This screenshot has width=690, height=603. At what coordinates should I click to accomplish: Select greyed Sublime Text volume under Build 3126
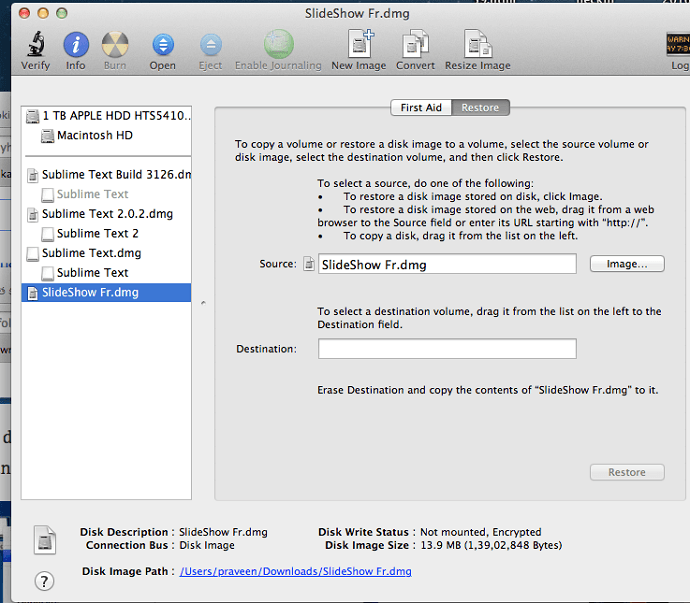(x=106, y=194)
